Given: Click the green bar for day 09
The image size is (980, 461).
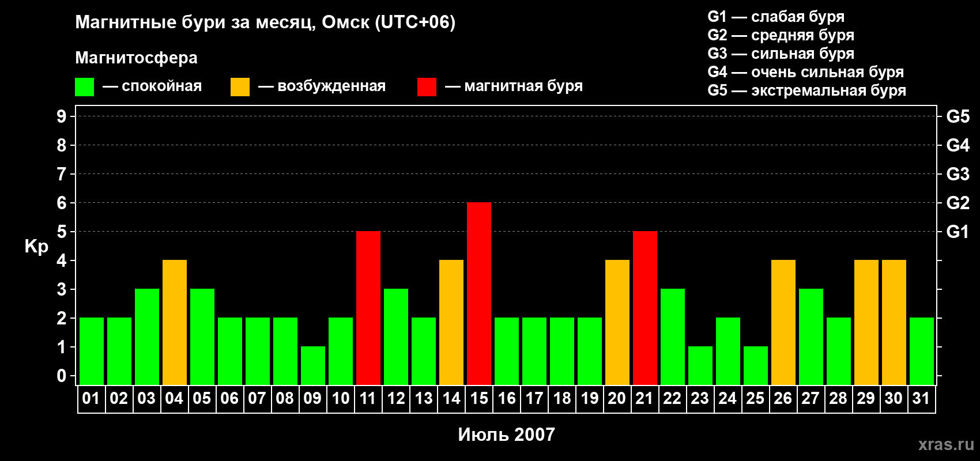Looking at the screenshot, I should (313, 365).
